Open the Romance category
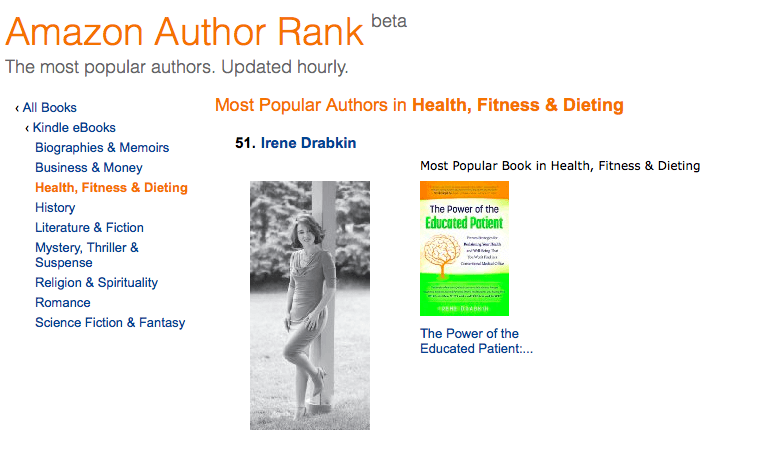Screen dimensions: 762x455 click(x=63, y=302)
